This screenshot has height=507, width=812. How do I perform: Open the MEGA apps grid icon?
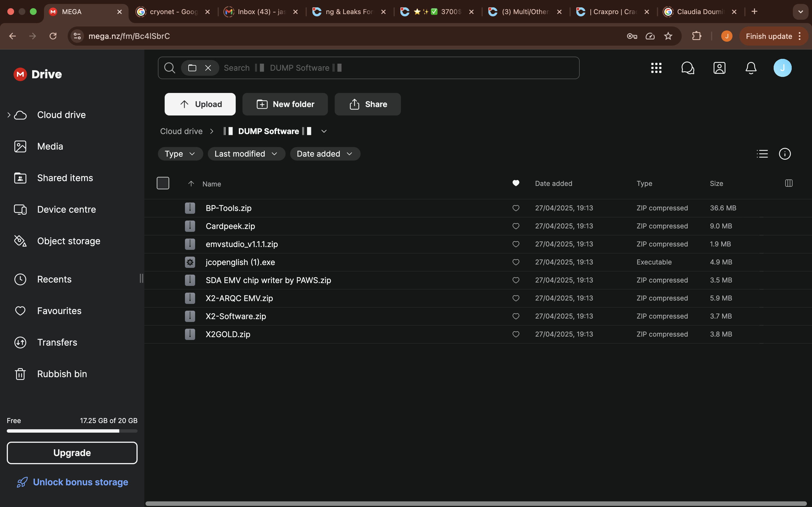coord(656,68)
